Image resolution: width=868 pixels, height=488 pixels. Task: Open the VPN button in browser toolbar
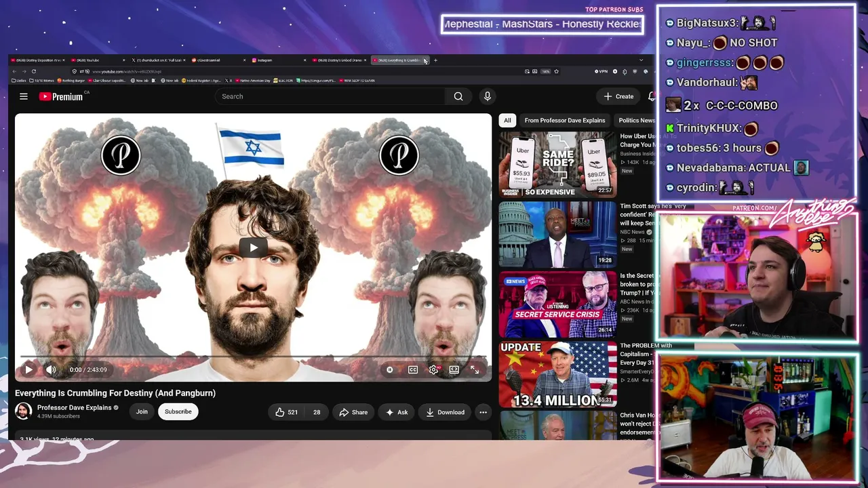[601, 71]
